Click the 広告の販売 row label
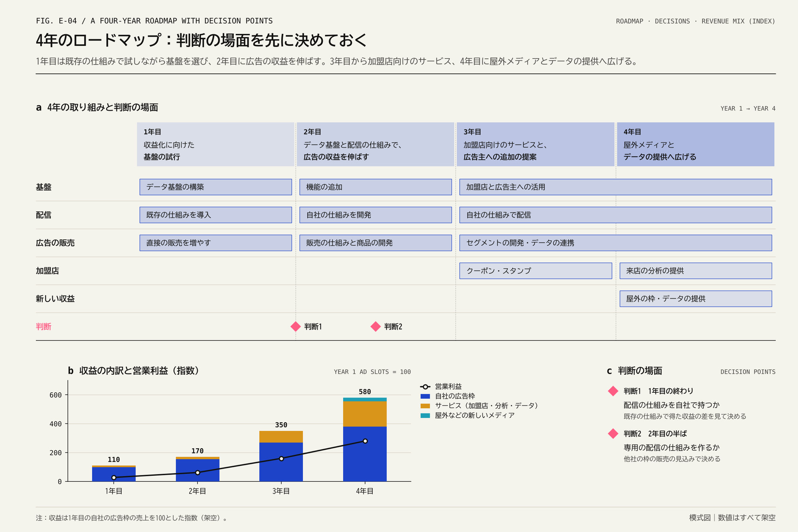The width and height of the screenshot is (798, 532). coord(55,243)
